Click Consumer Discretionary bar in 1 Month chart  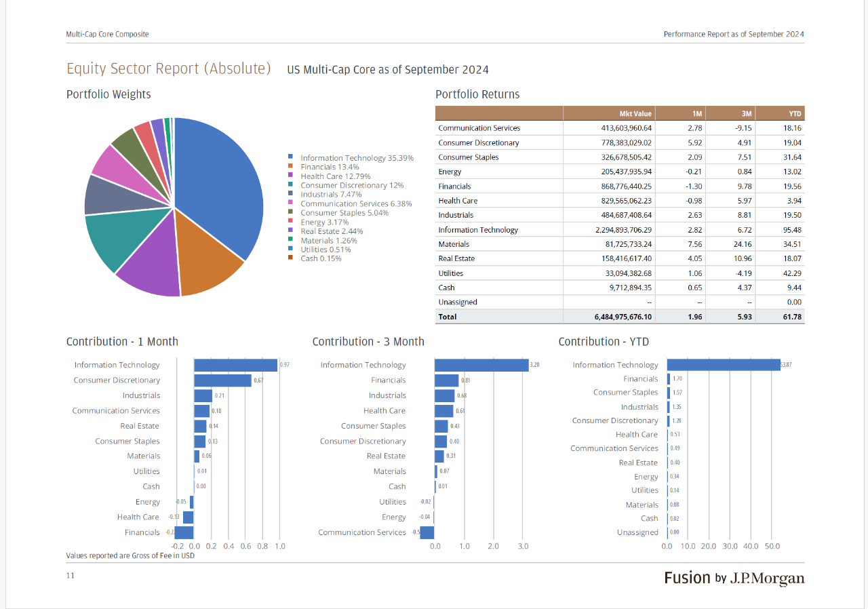click(222, 380)
